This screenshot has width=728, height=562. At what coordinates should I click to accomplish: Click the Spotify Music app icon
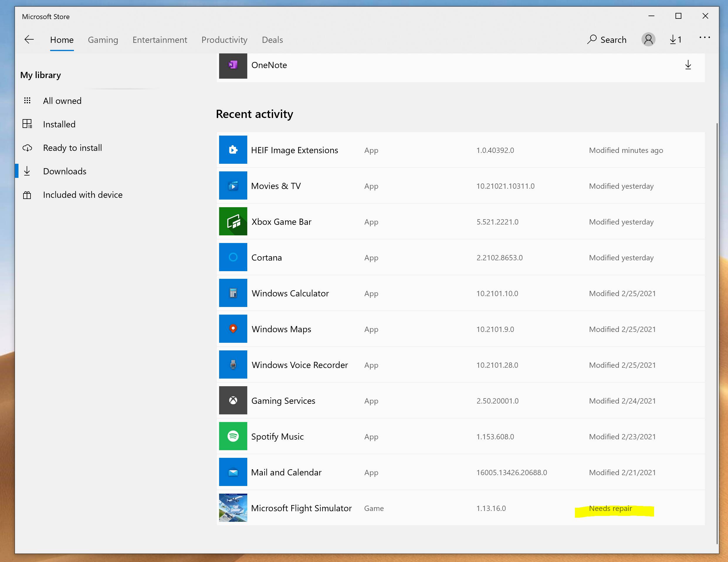233,436
